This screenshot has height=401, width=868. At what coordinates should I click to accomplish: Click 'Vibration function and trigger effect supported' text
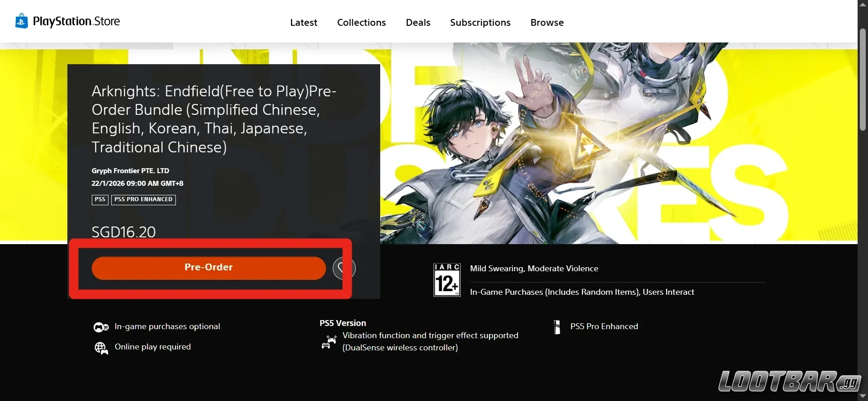(x=430, y=335)
